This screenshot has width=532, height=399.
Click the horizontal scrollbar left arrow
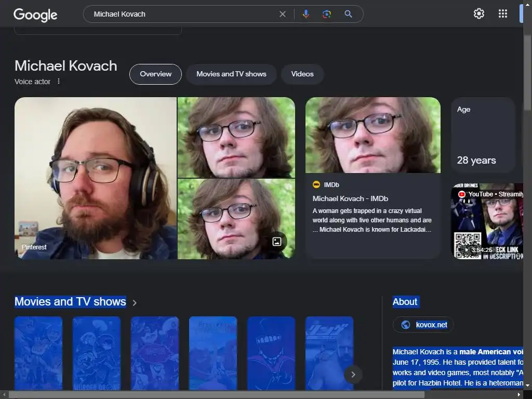pyautogui.click(x=4, y=395)
